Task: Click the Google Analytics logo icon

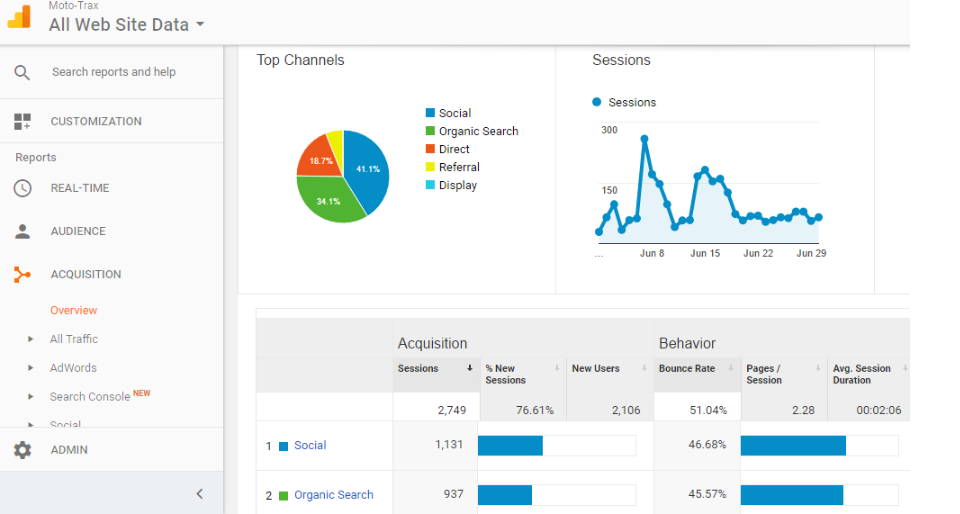Action: 20,18
